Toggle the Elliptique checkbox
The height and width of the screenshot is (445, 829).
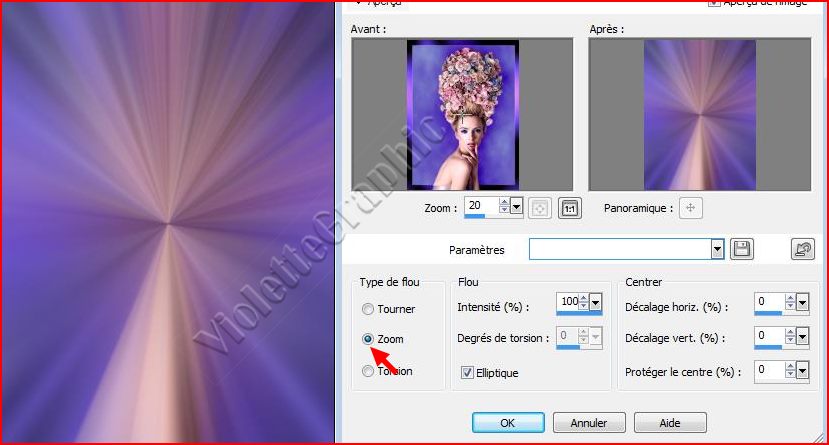[467, 373]
